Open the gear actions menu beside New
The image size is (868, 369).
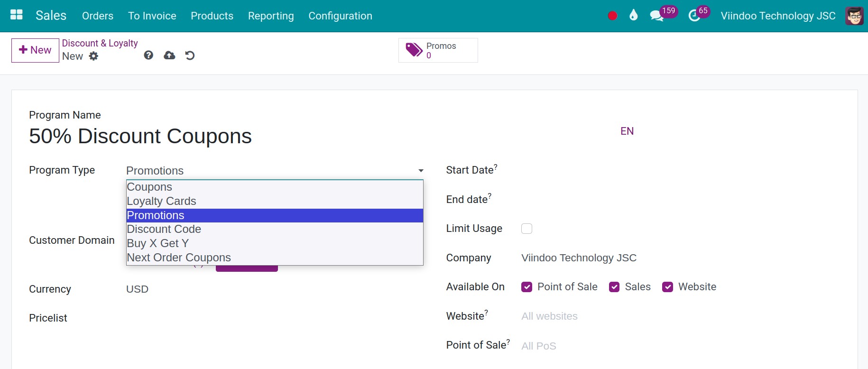click(94, 56)
